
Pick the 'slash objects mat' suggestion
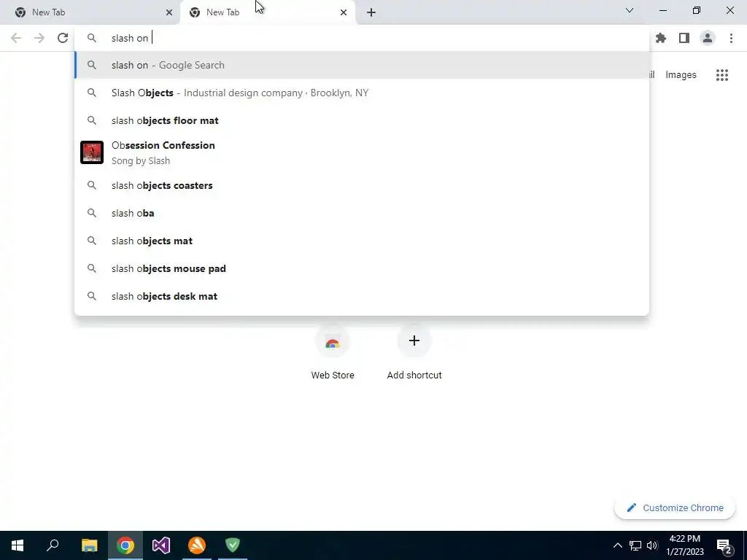tap(362, 241)
